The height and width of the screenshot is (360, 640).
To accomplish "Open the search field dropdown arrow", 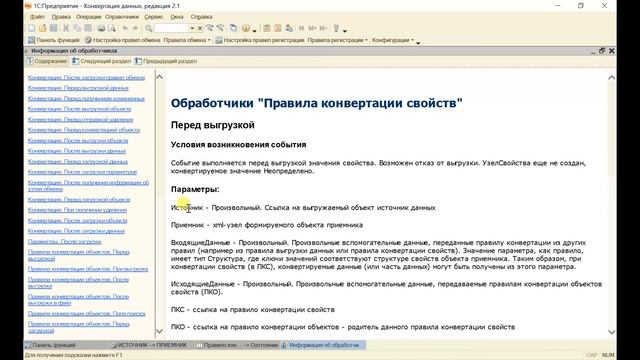I will 192,28.
